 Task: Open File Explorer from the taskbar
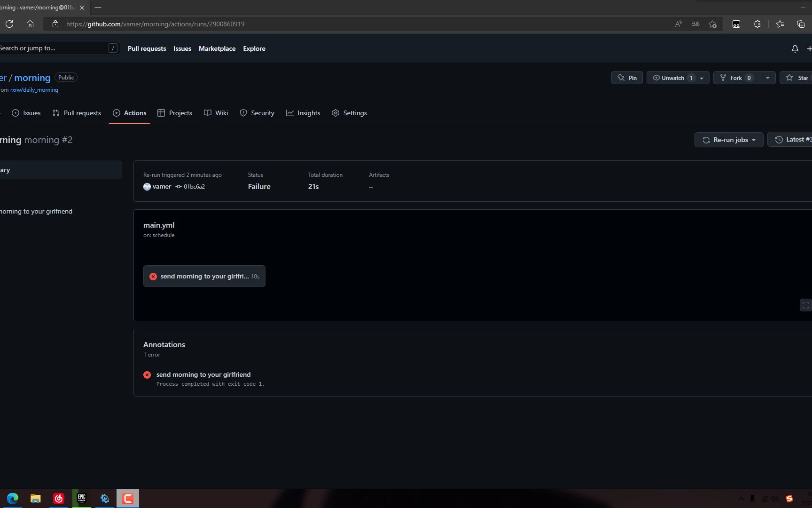click(36, 498)
